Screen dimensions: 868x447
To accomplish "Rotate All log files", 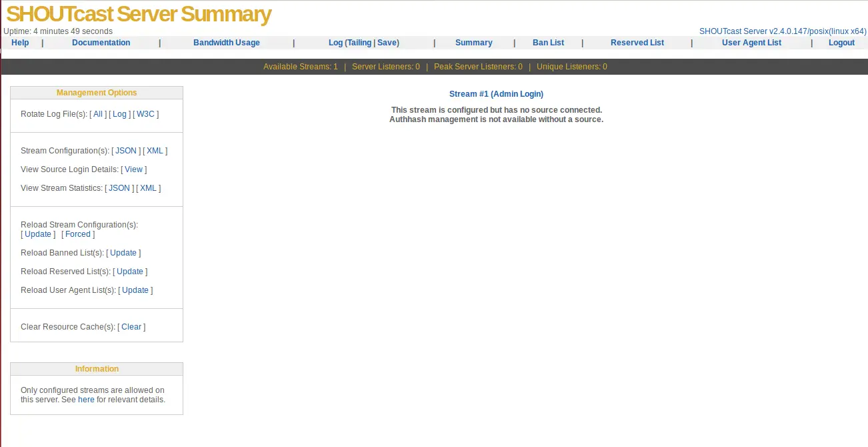I will 98,114.
